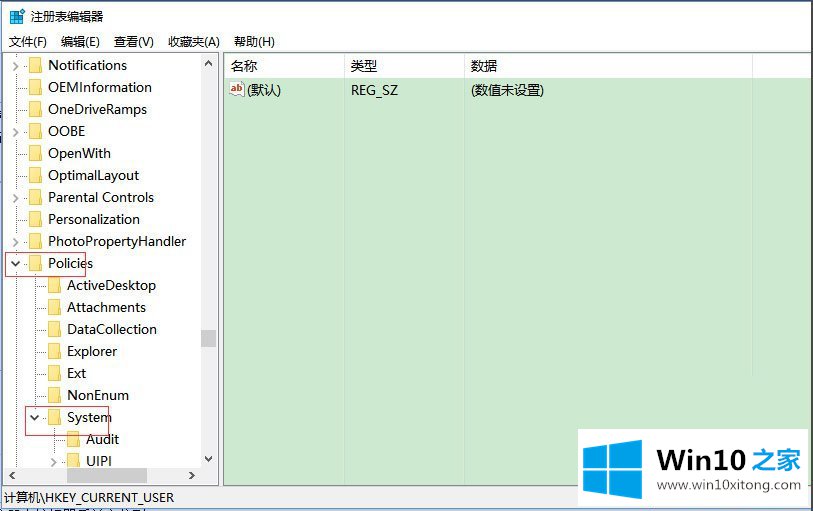Click the tree scroll-down arrow

tap(208, 459)
